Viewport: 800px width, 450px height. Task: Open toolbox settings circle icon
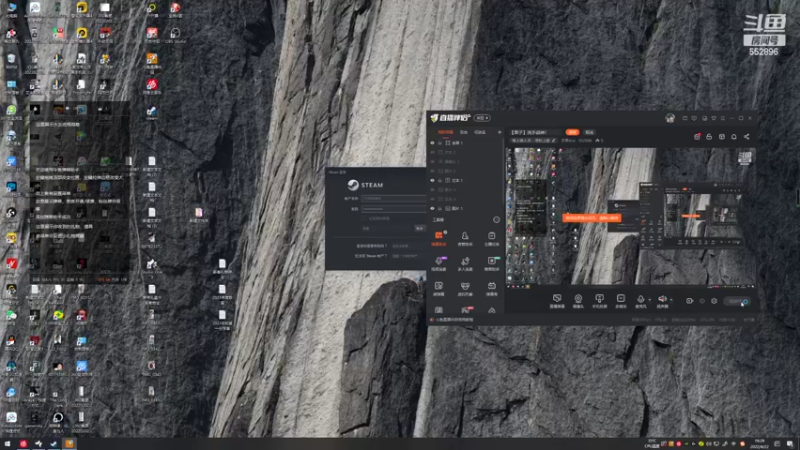click(496, 220)
